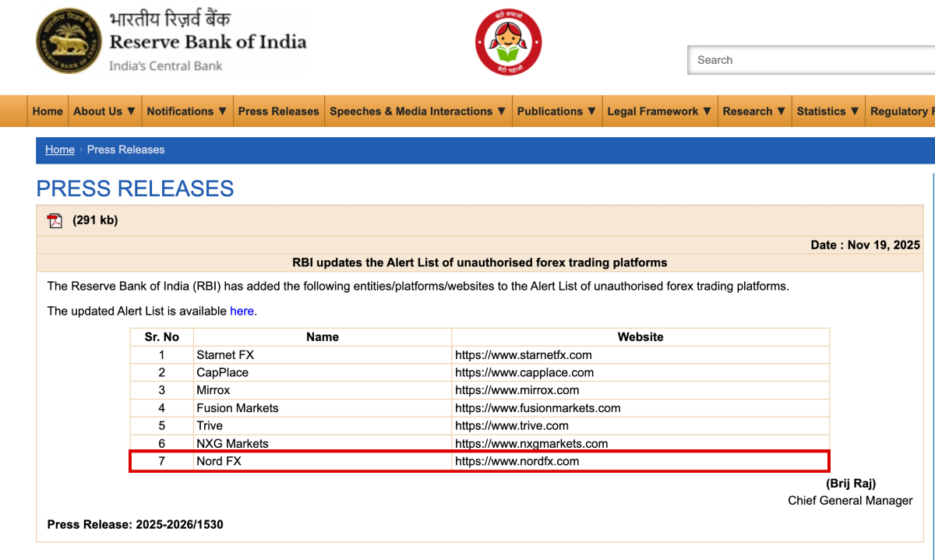The image size is (935, 560).
Task: Expand the Notifications dropdown menu
Action: 187,111
